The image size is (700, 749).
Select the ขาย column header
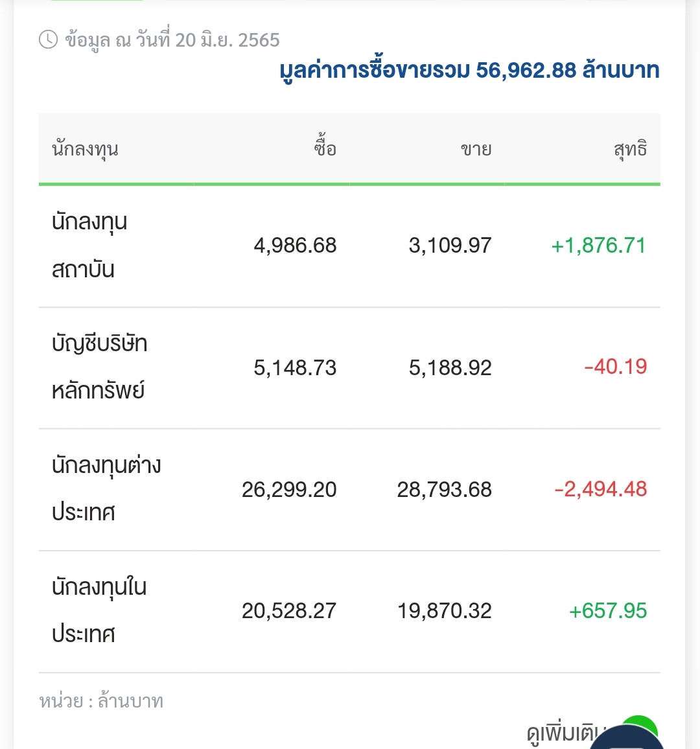click(476, 150)
